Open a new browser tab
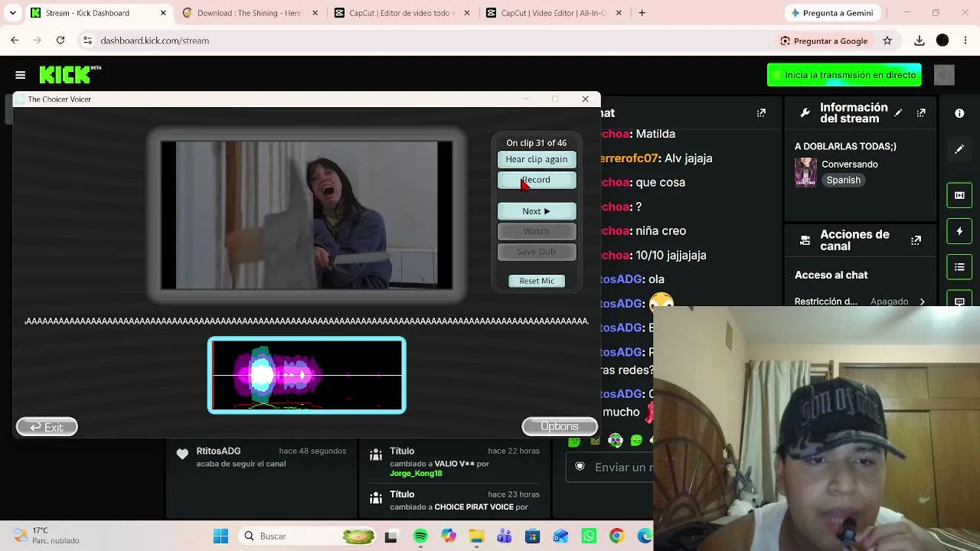980x551 pixels. 642,13
